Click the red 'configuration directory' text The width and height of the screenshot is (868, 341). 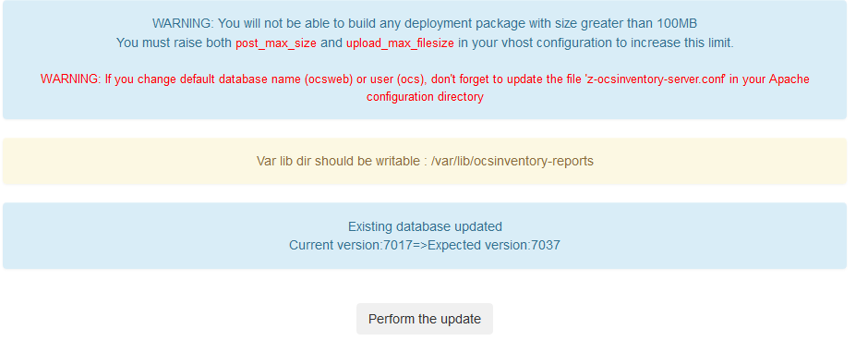click(425, 97)
